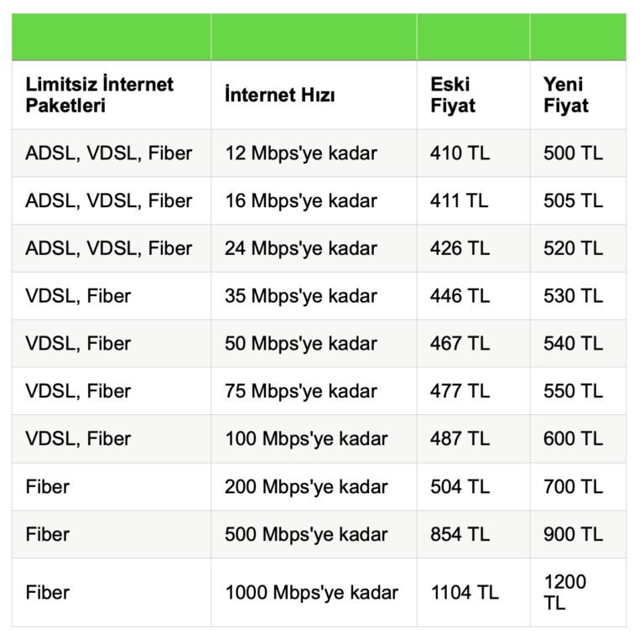Select the "16 Mbps'ye kadar" cell

click(301, 201)
